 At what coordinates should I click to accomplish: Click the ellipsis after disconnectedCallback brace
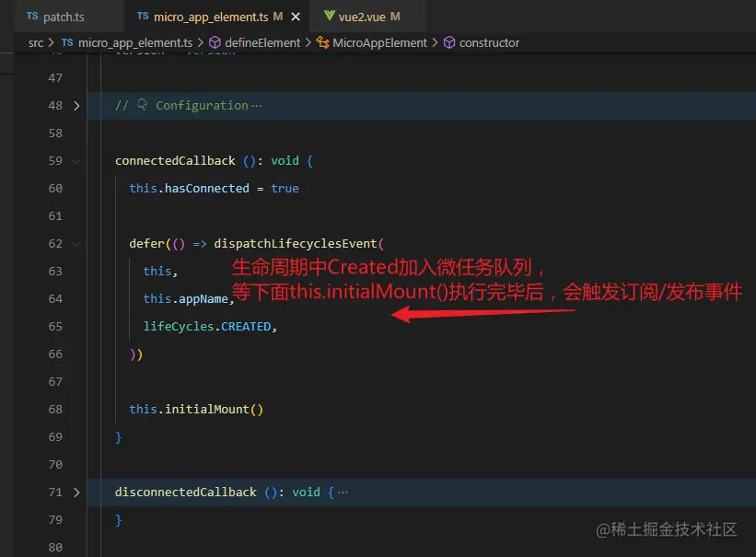click(x=343, y=493)
